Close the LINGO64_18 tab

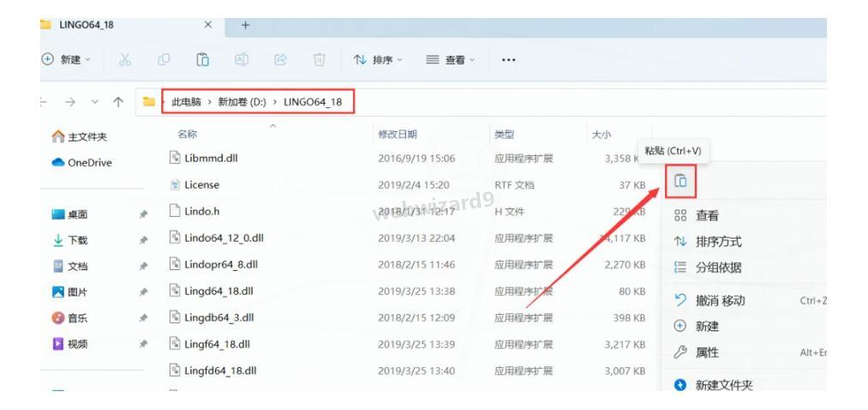point(208,25)
